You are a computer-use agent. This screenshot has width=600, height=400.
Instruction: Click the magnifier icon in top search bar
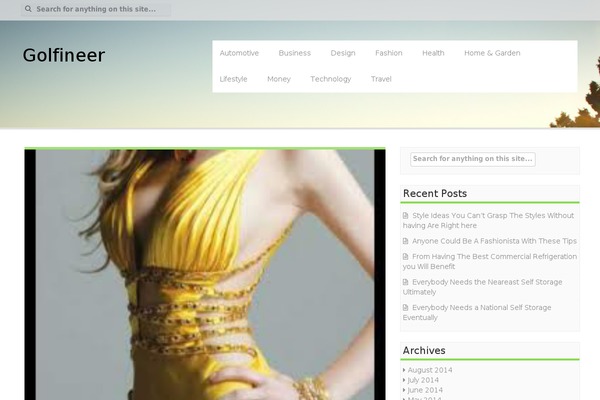pyautogui.click(x=28, y=9)
